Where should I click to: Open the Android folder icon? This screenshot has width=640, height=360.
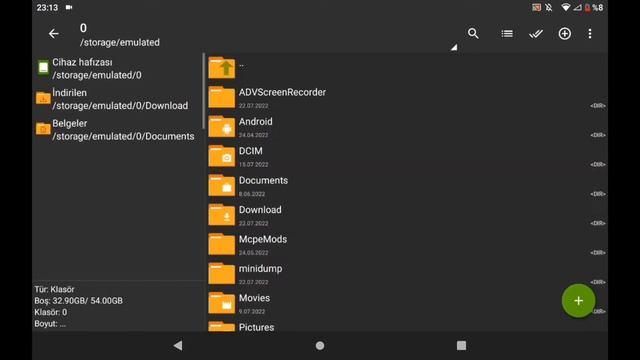222,127
